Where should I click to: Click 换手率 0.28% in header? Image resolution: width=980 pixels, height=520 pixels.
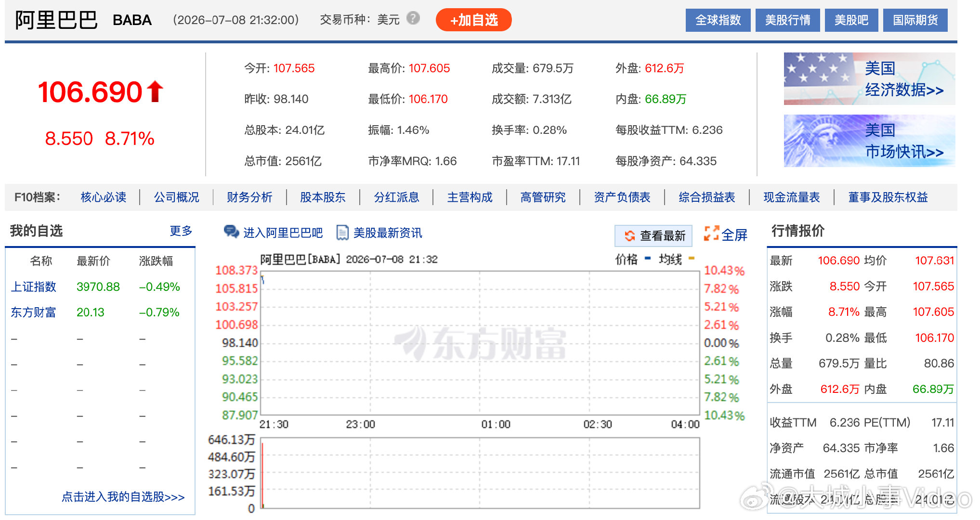click(x=529, y=130)
